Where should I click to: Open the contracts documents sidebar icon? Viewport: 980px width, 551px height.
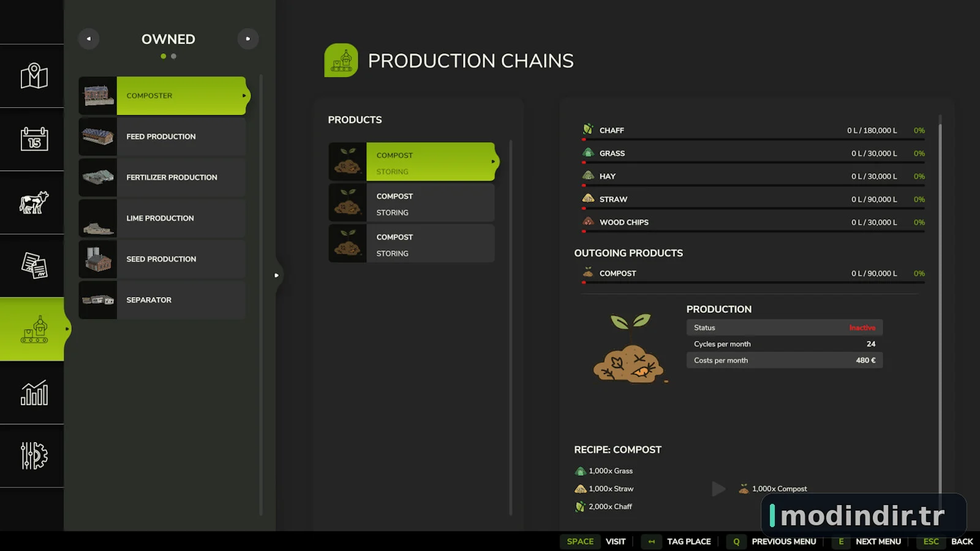[34, 265]
